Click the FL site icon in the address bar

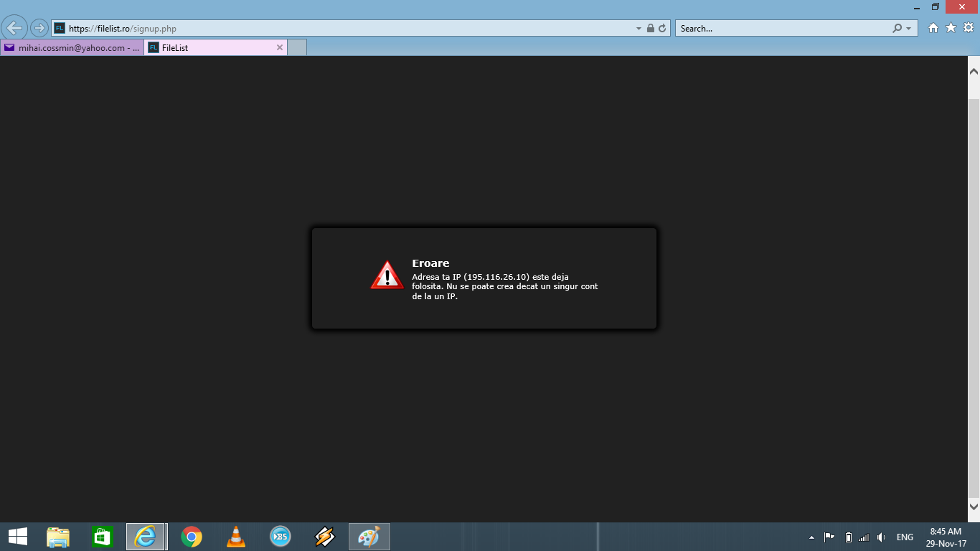pyautogui.click(x=60, y=29)
